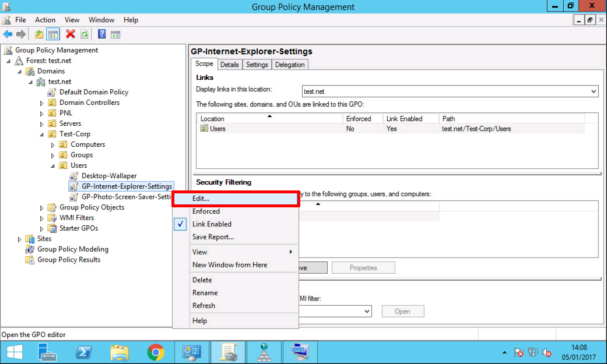The height and width of the screenshot is (364, 607).
Task: Click the Windows Start button
Action: (x=15, y=352)
